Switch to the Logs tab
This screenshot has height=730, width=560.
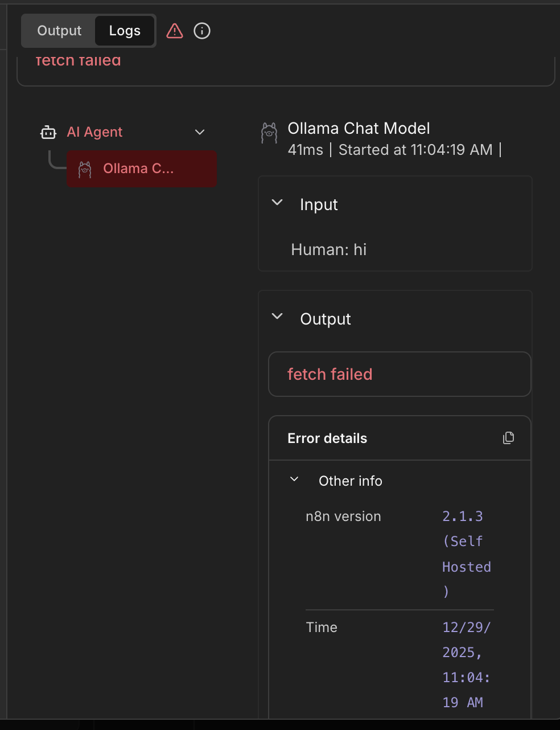pyautogui.click(x=125, y=31)
